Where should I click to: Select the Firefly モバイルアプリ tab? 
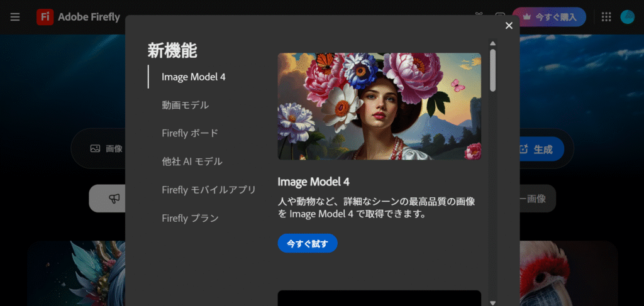point(209,190)
